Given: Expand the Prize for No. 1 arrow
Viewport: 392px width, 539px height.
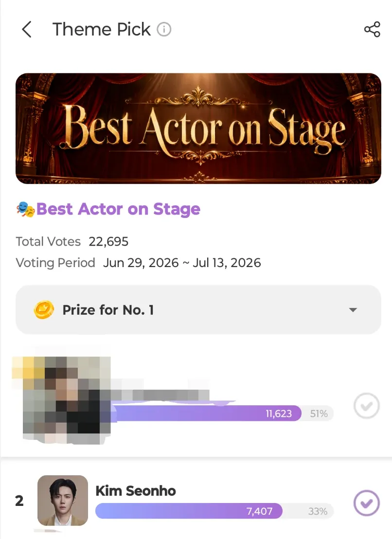Looking at the screenshot, I should coord(353,310).
